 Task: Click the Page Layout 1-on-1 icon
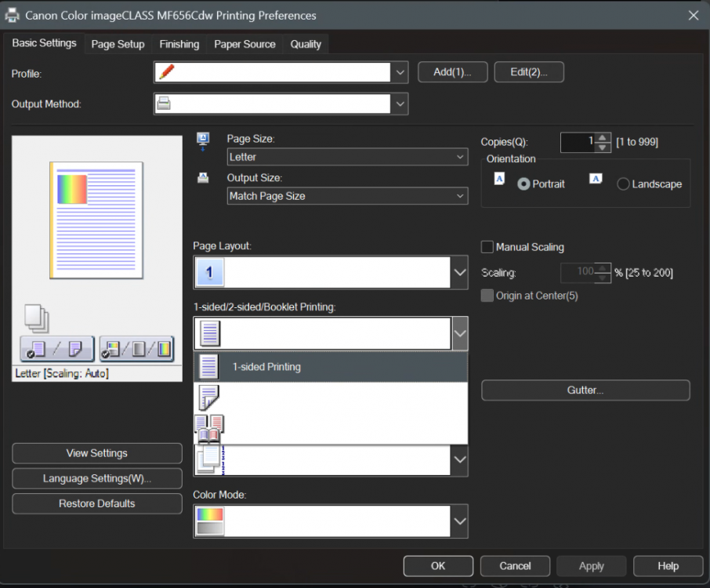point(209,272)
